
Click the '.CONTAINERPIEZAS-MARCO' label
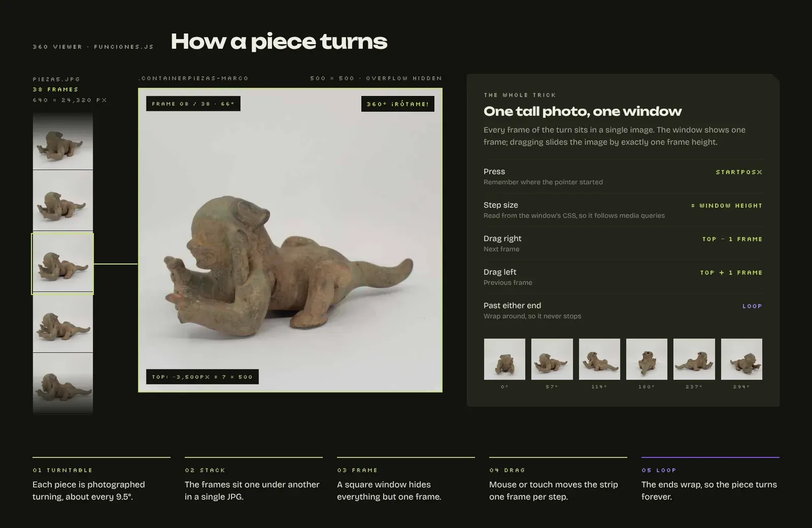(193, 78)
